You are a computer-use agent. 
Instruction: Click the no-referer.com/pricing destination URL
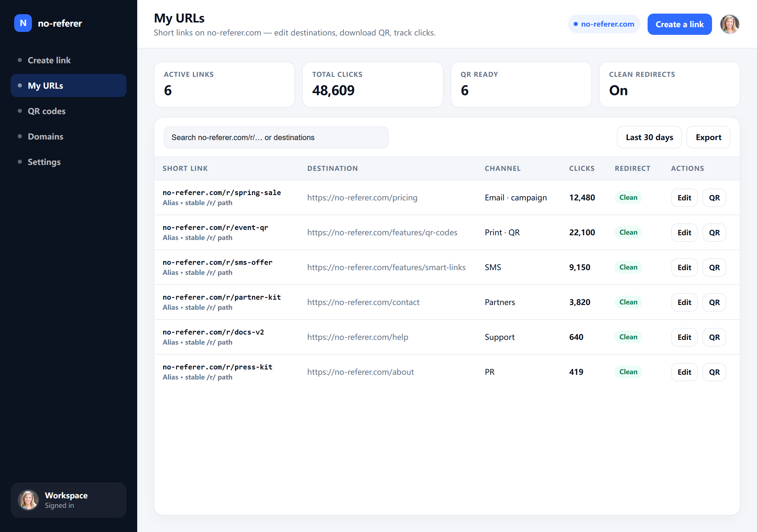[x=362, y=197]
